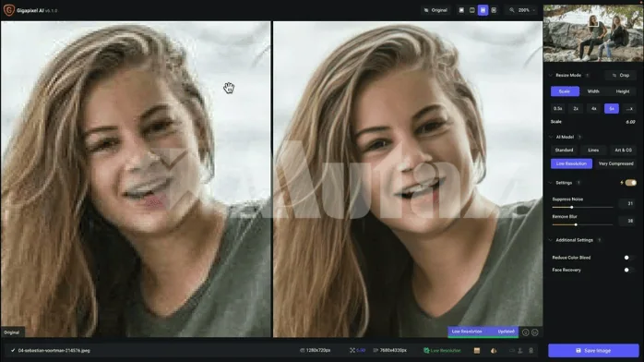The height and width of the screenshot is (362, 644).
Task: Switch to comparison grid view icon
Action: point(494,10)
